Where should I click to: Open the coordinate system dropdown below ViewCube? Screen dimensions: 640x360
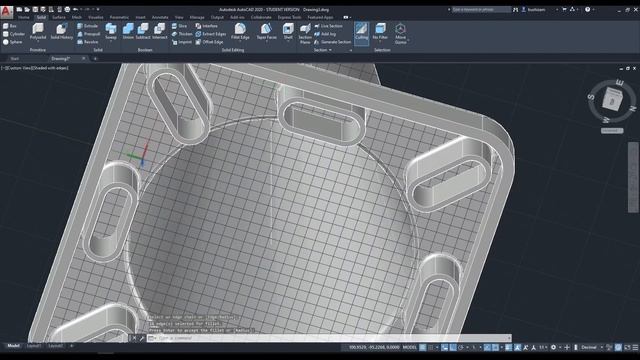tap(612, 131)
